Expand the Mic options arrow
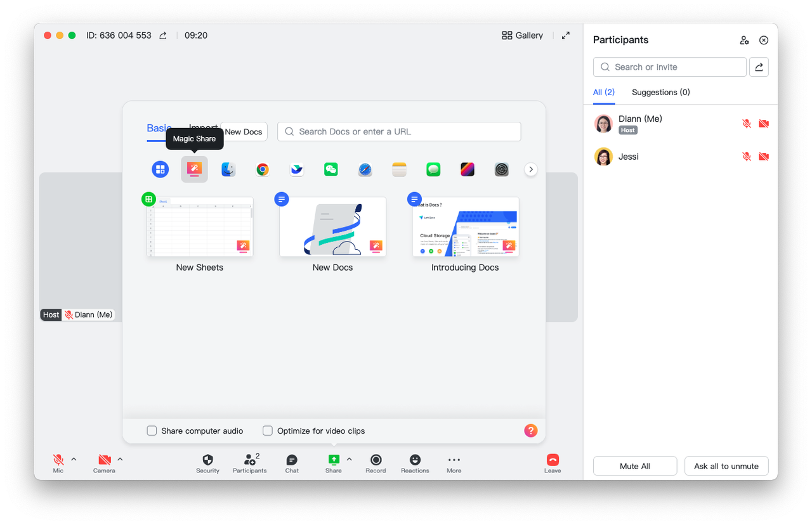This screenshot has height=525, width=812. point(74,459)
